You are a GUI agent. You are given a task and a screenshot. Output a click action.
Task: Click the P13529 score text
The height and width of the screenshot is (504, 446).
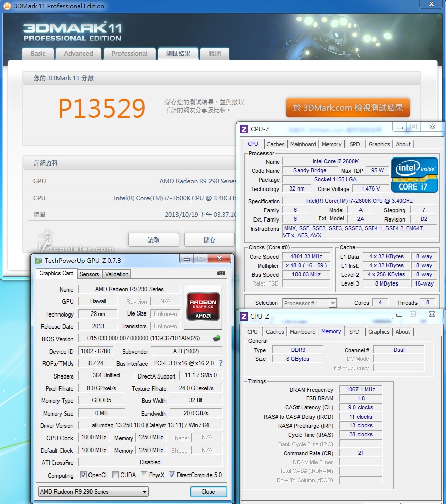point(102,108)
